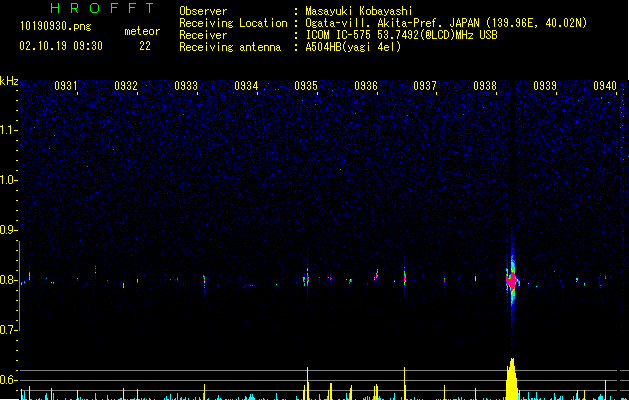Click the Receiving antenna label

230,47
